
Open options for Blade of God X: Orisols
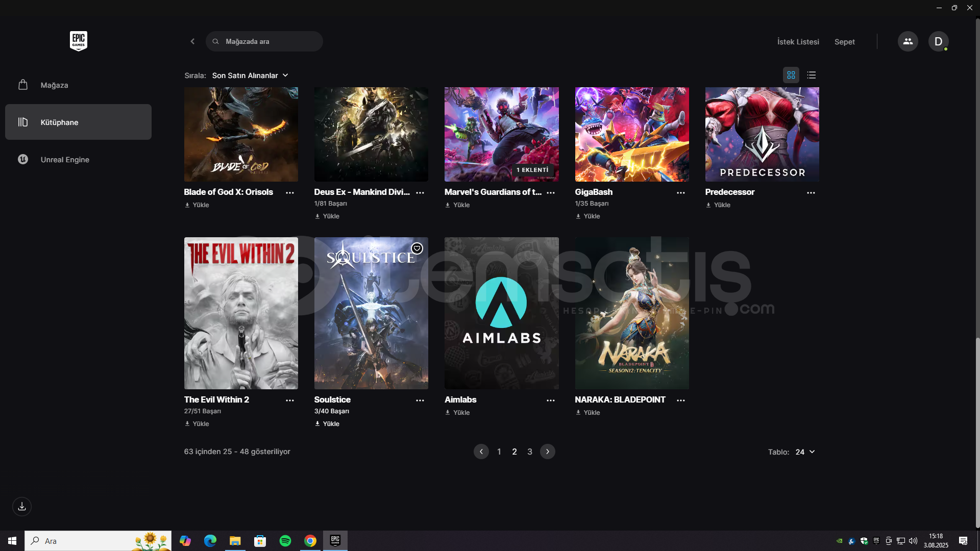[x=290, y=193]
